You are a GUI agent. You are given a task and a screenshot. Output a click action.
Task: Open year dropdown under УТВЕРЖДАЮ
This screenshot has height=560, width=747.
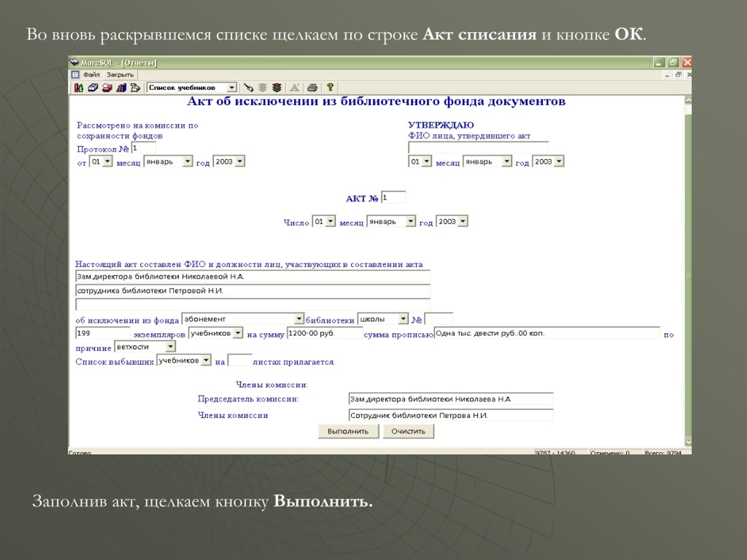(559, 161)
